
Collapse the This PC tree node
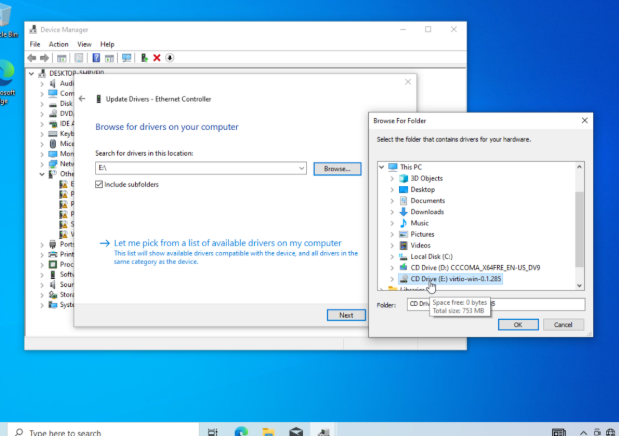click(381, 166)
